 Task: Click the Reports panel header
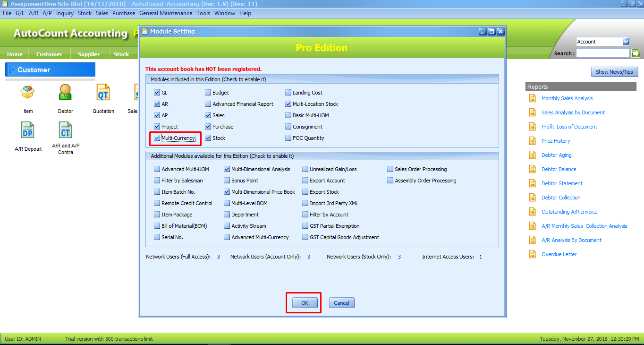(581, 86)
